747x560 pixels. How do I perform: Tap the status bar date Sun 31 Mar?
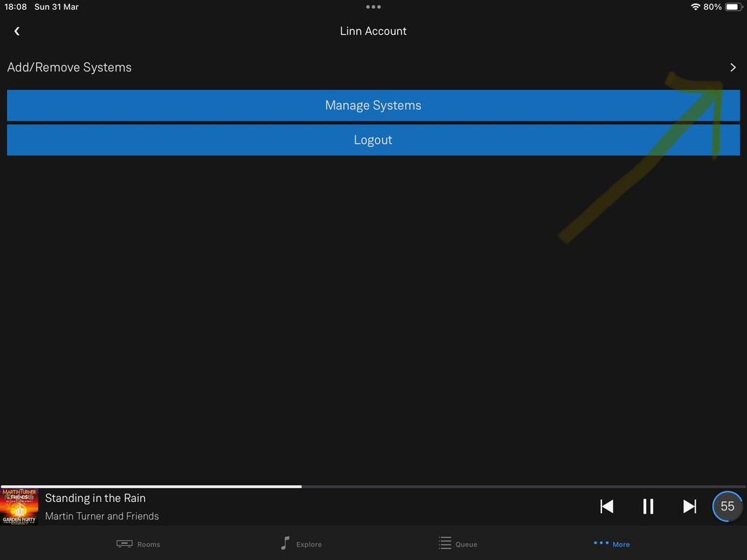pos(56,7)
